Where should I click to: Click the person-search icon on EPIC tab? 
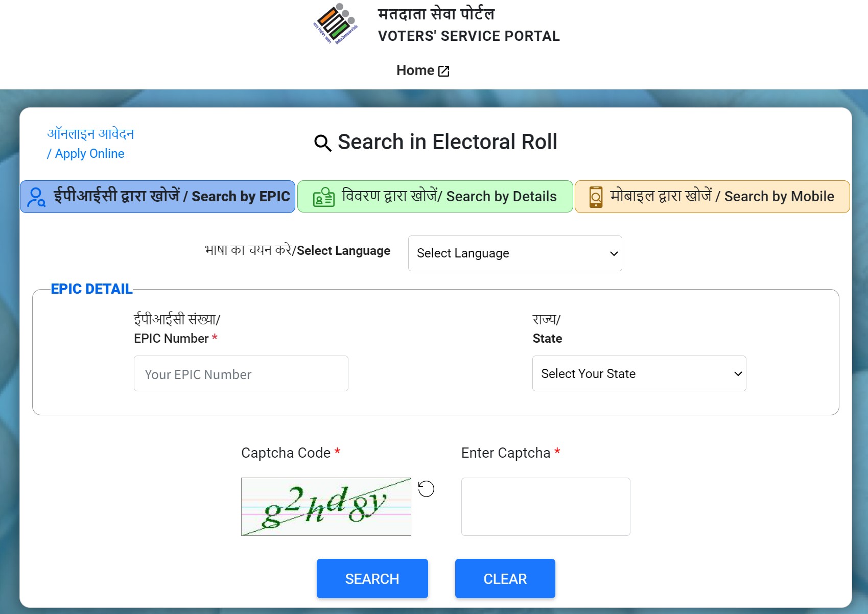point(36,197)
